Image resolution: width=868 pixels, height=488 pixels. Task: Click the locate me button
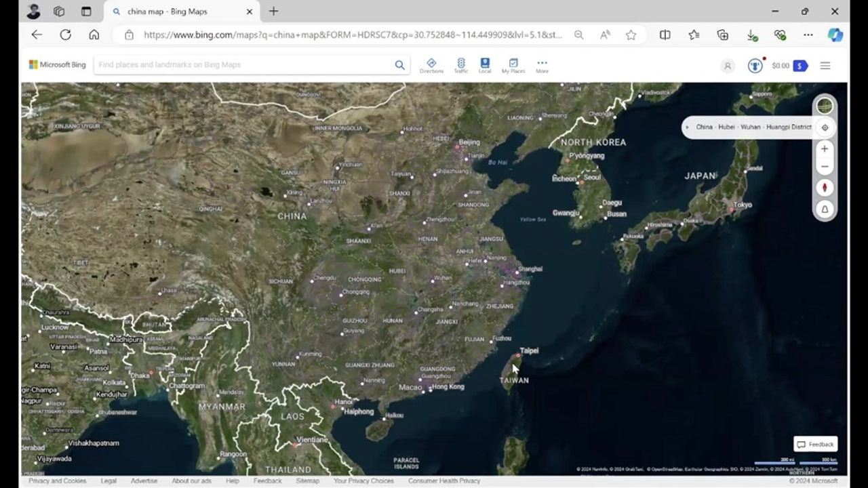coord(825,127)
